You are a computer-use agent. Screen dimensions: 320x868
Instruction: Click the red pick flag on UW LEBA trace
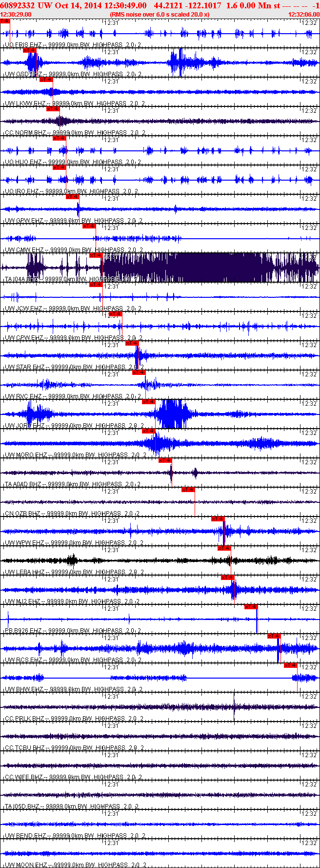pos(224,548)
